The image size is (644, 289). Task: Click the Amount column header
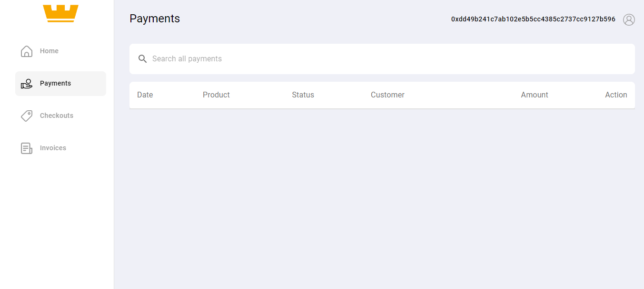point(534,95)
